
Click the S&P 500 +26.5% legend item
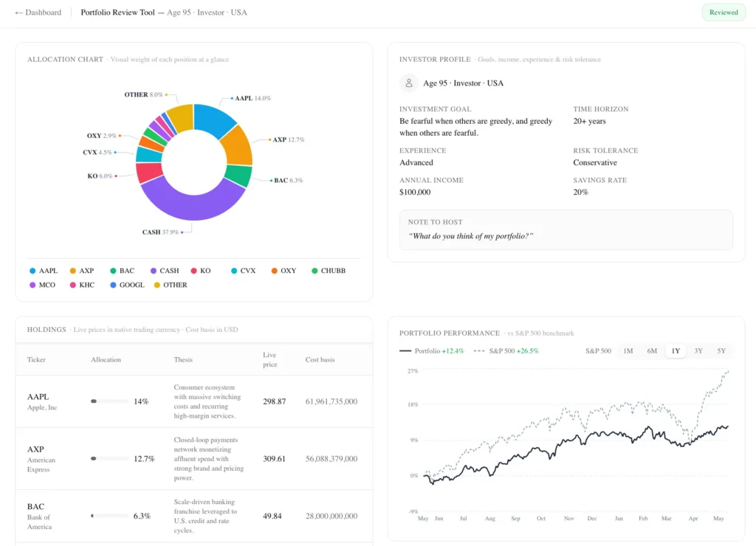(506, 350)
